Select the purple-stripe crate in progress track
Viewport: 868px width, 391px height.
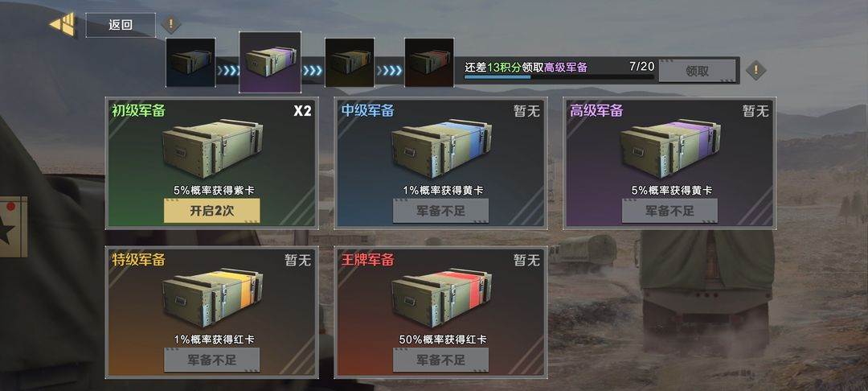[x=270, y=62]
